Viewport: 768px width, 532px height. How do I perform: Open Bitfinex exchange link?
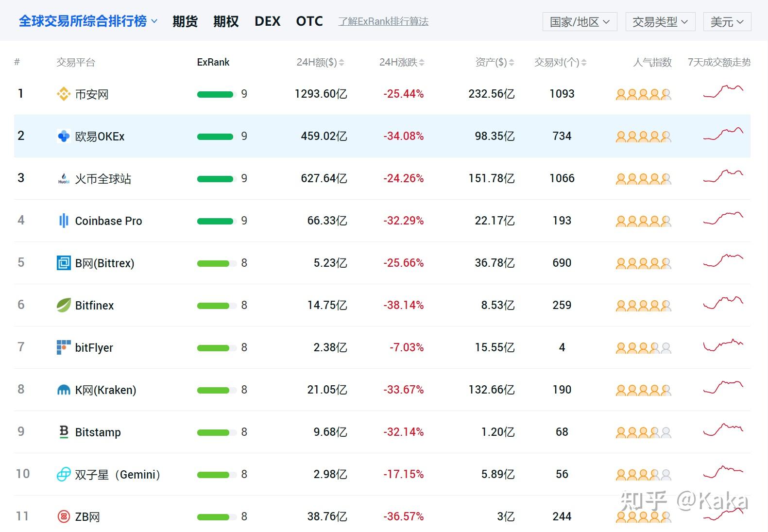(94, 306)
